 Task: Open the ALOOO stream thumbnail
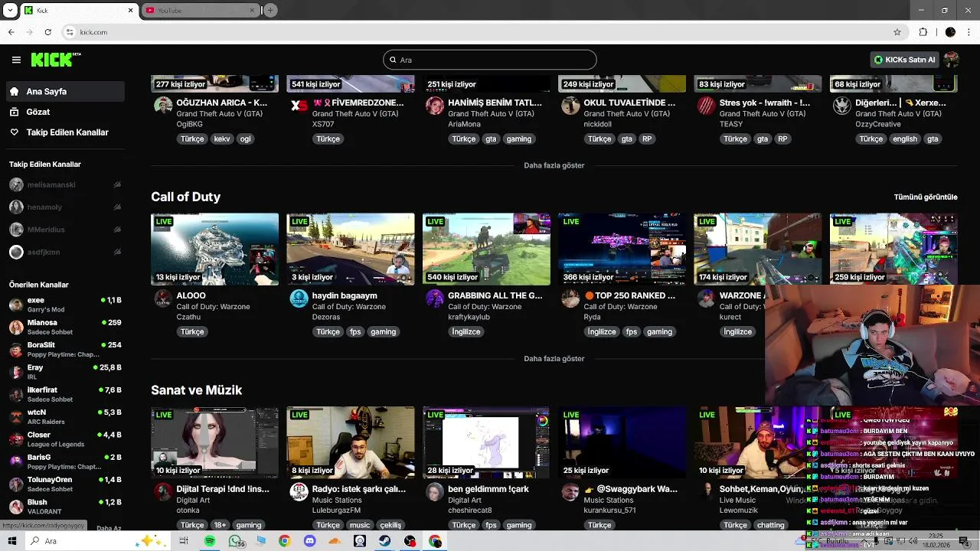214,249
